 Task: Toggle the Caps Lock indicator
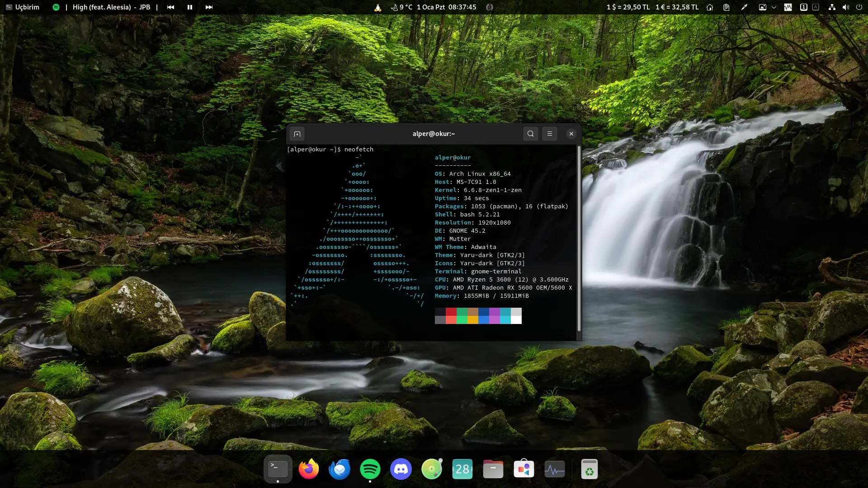coord(816,7)
